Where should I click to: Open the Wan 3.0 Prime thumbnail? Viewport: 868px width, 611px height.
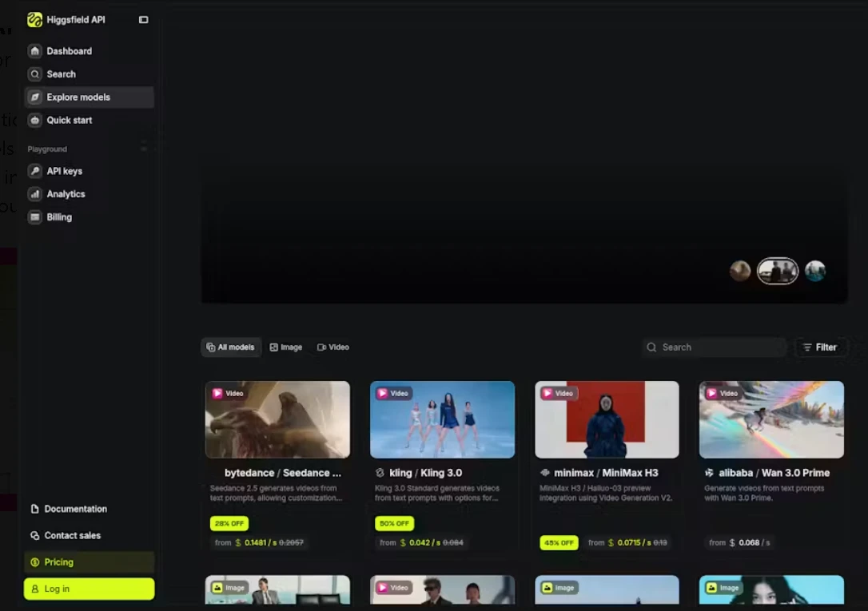click(771, 419)
